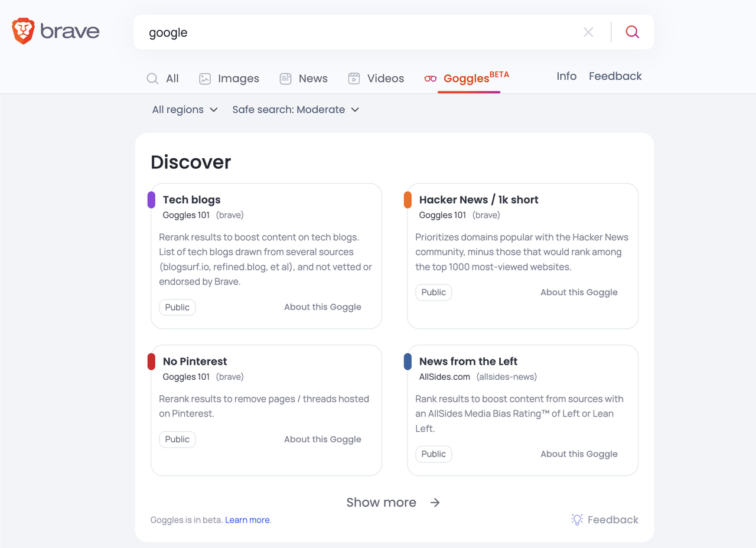
Task: Click Goggles 101 author under Tech blogs
Action: pos(186,215)
